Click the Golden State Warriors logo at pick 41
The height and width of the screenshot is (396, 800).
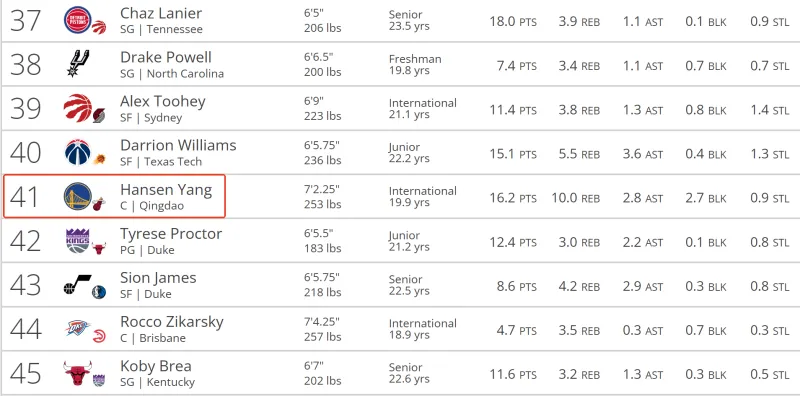point(78,196)
